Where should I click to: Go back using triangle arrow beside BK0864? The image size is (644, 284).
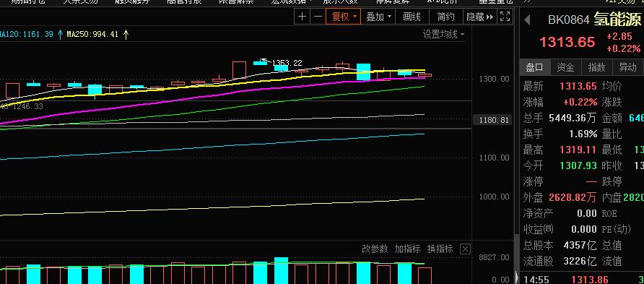click(527, 20)
